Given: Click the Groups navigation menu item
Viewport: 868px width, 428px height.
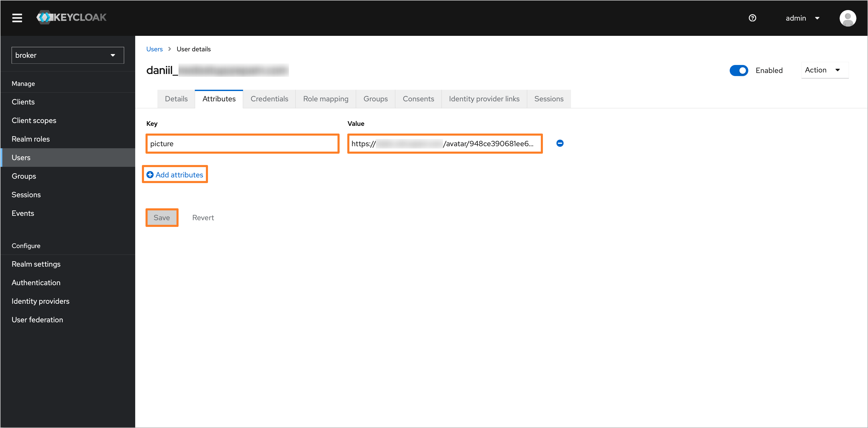Looking at the screenshot, I should [23, 176].
